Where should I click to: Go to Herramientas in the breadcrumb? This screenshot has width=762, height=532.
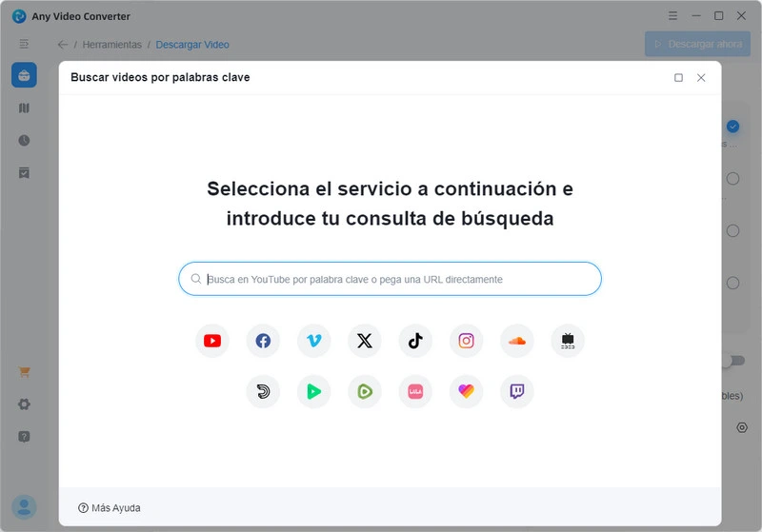click(x=112, y=45)
